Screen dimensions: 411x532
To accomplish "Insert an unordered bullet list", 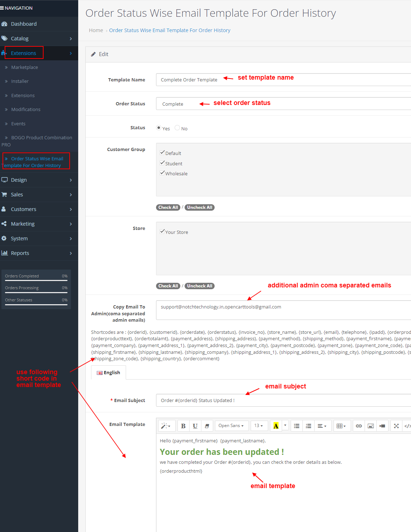I will (296, 426).
